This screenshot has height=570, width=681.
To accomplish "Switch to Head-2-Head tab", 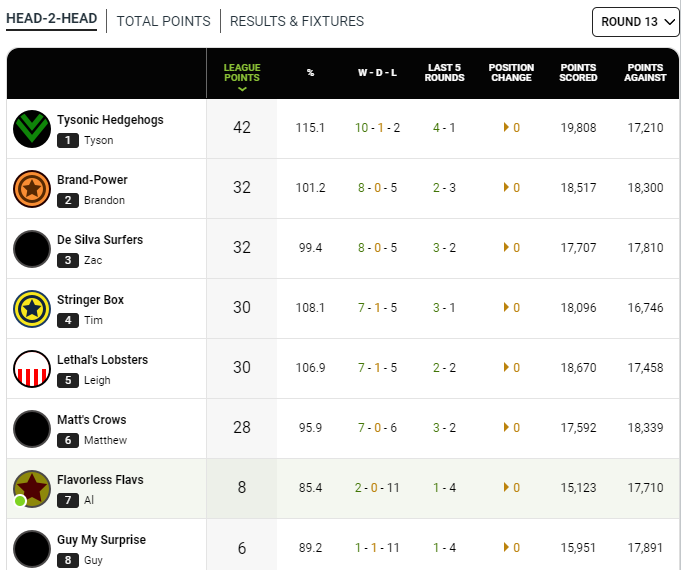I will click(51, 19).
